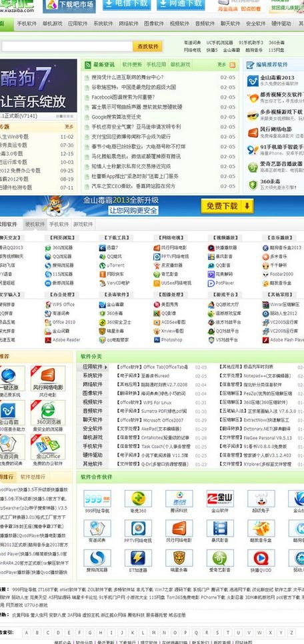Click the Photoshop icon
The width and height of the screenshot is (304, 644).
[157, 339]
